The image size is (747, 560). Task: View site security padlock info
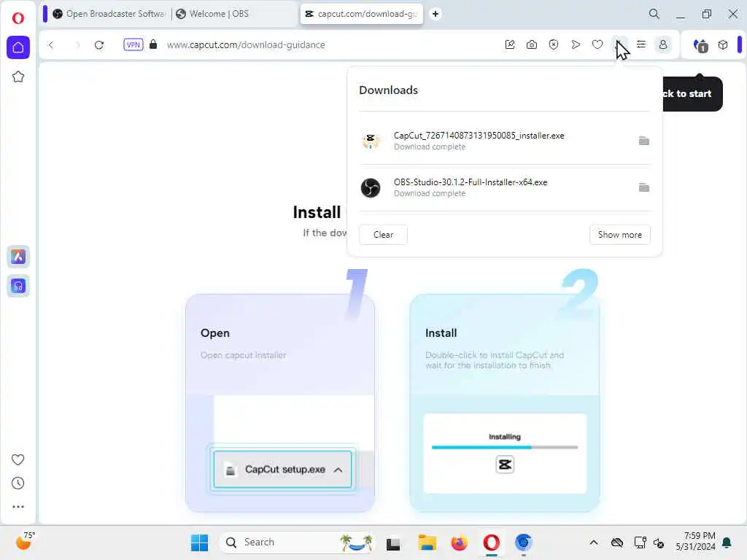pos(153,44)
